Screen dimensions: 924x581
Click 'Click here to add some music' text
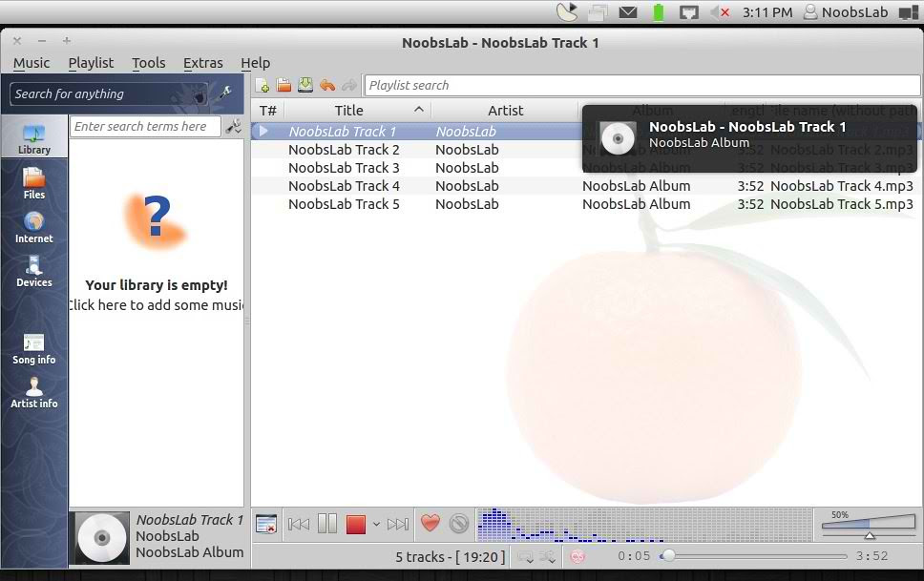pyautogui.click(x=157, y=305)
